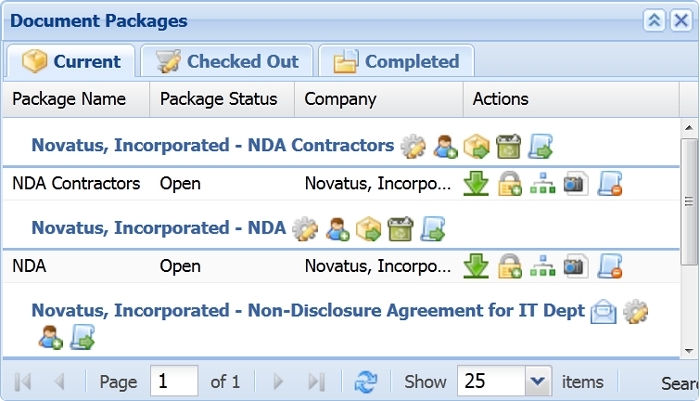Click package arrow icon beside NDA Contractors header
The width and height of the screenshot is (700, 401).
tap(476, 146)
